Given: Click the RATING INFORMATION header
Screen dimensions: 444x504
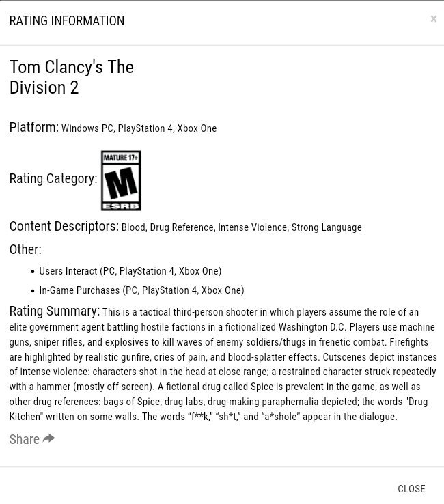Looking at the screenshot, I should click(x=67, y=21).
